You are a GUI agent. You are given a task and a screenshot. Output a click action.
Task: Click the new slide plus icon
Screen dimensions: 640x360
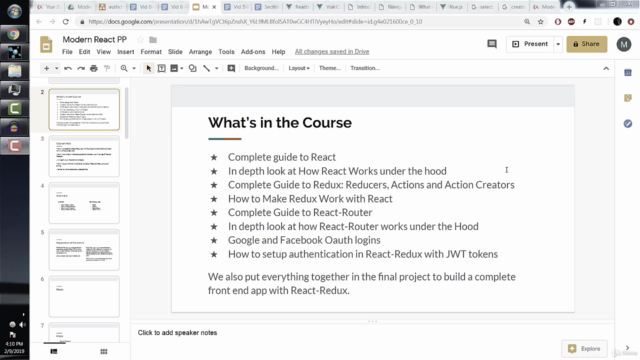click(x=47, y=68)
